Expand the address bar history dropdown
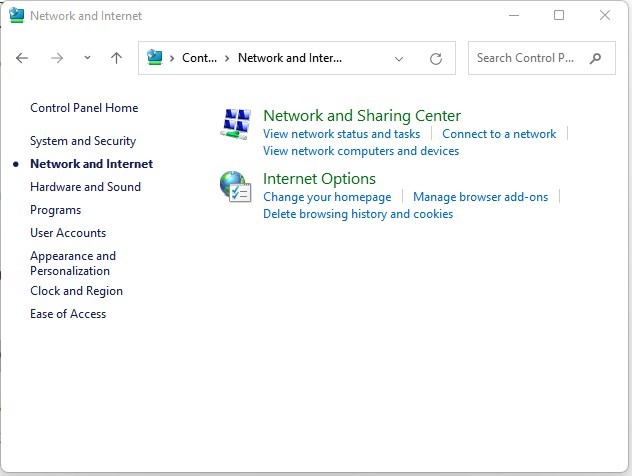This screenshot has width=632, height=476. point(399,58)
